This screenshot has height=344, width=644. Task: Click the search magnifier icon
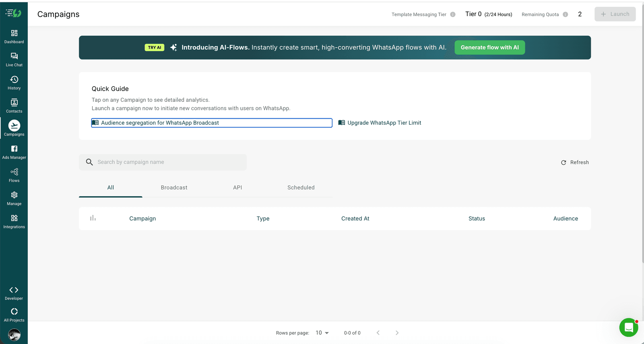point(89,162)
